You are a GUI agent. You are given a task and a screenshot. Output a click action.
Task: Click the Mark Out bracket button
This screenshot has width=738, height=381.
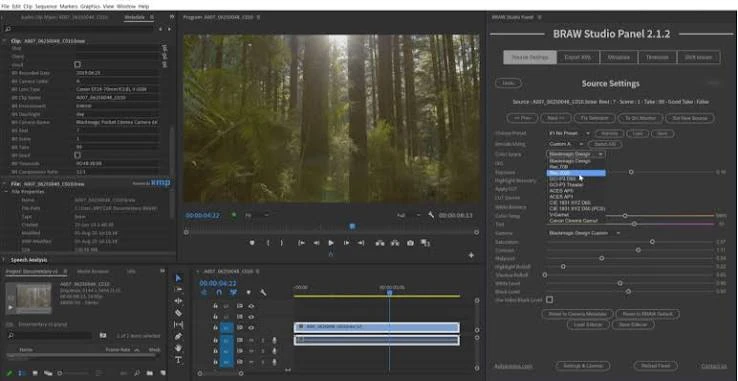click(282, 243)
